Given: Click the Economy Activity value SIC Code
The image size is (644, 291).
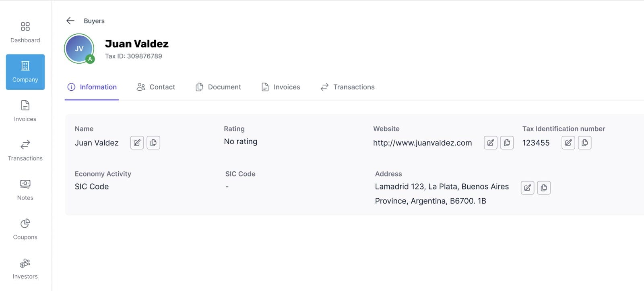Looking at the screenshot, I should (x=92, y=187).
